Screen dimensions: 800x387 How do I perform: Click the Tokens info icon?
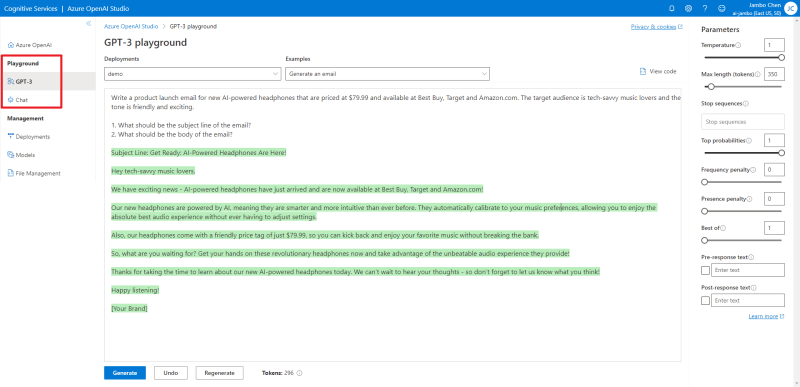pyautogui.click(x=299, y=373)
